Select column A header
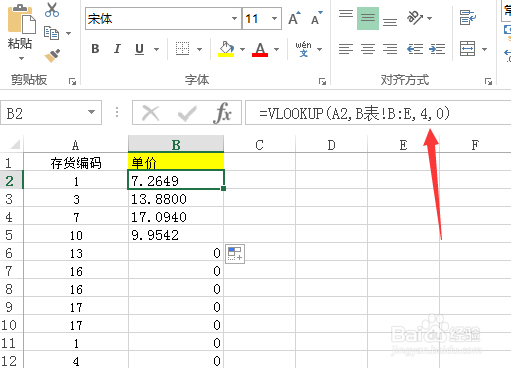511x368 pixels. coord(76,145)
